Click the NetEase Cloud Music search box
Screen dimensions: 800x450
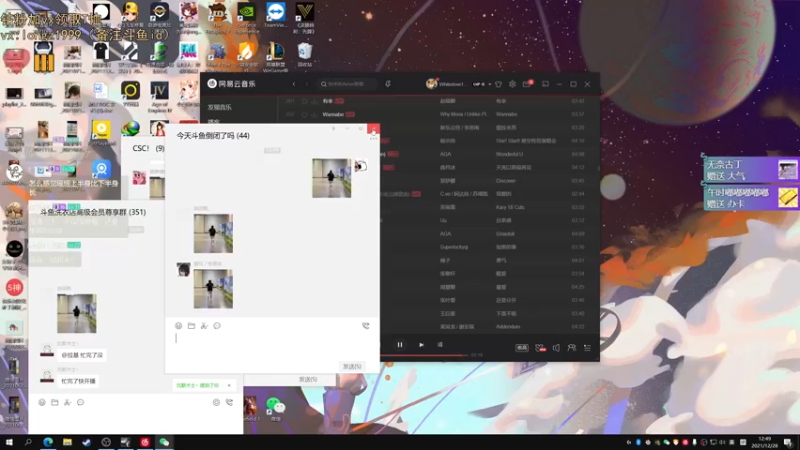pyautogui.click(x=348, y=84)
